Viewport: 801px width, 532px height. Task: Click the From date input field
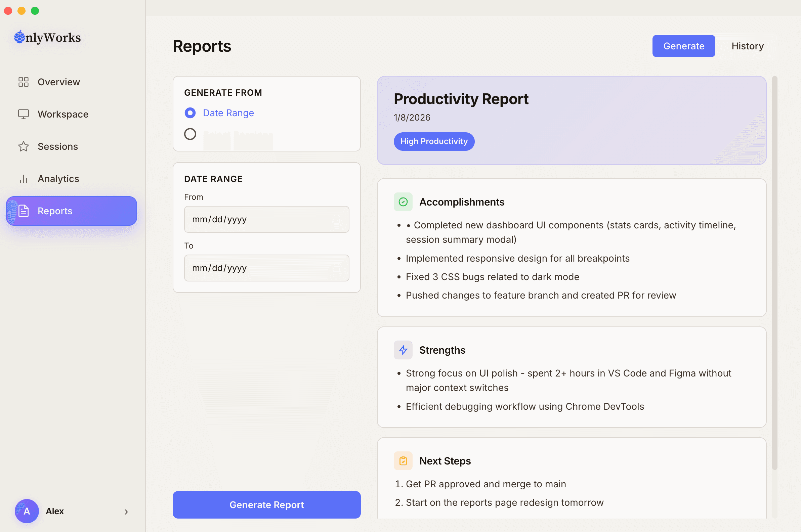pos(258,219)
